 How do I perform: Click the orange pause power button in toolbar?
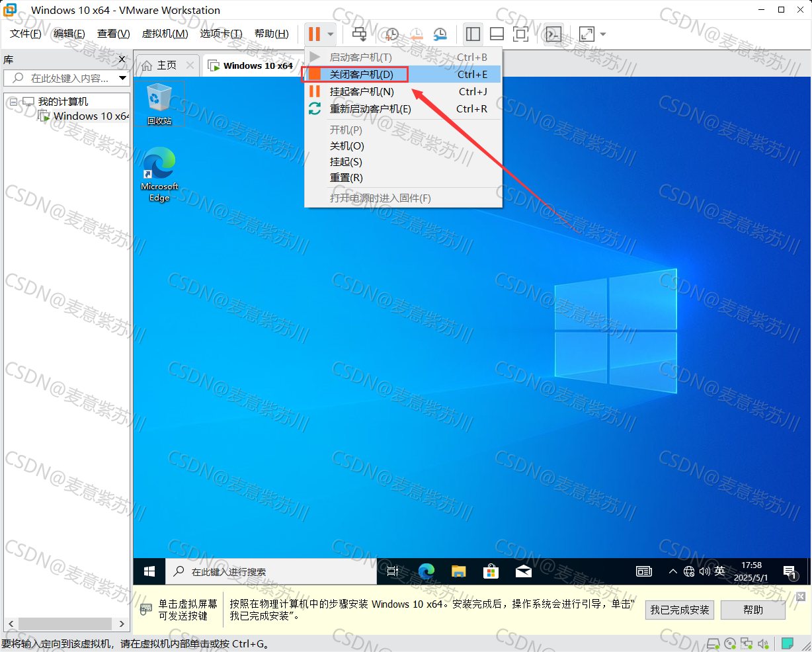(314, 34)
